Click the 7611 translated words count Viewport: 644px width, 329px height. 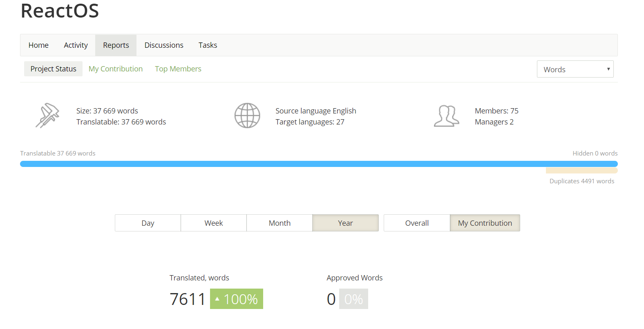(x=188, y=299)
